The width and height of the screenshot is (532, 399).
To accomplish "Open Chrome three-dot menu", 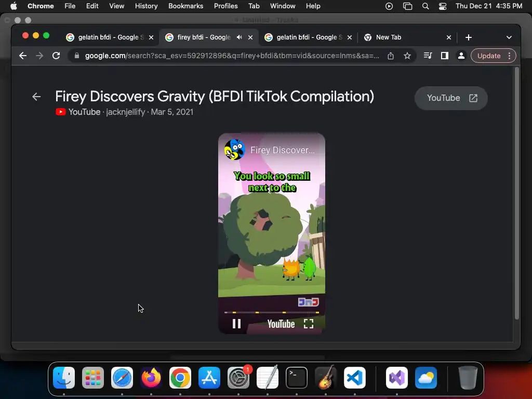I will pos(509,56).
